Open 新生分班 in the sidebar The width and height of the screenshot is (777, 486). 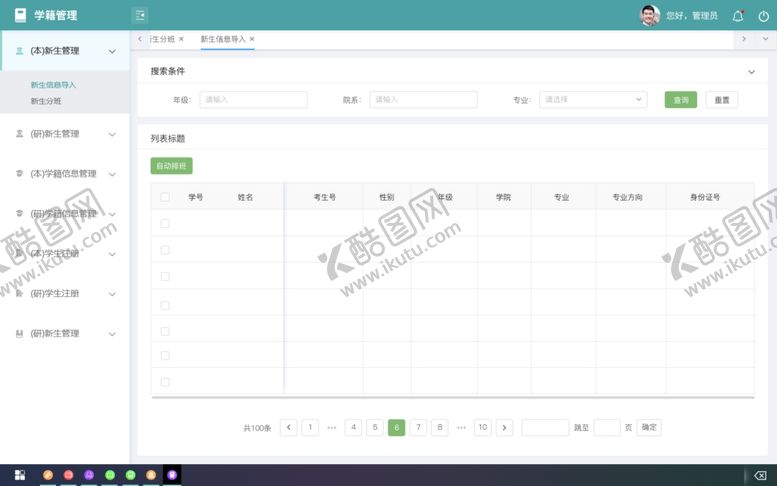click(x=46, y=101)
